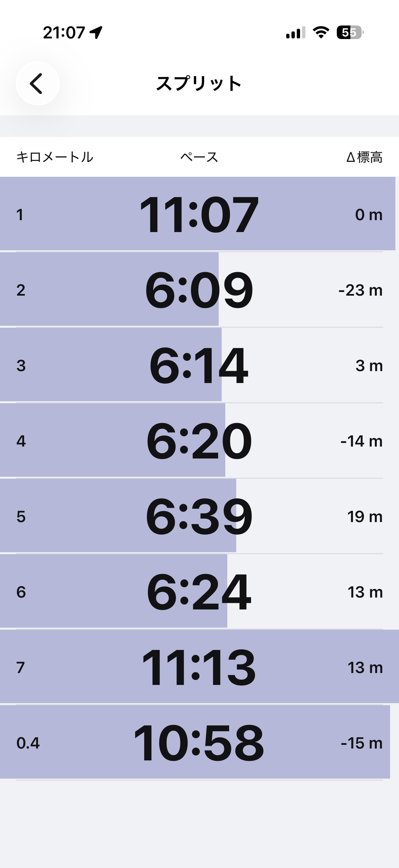The image size is (399, 868).
Task: Tap the 6:20 pace split
Action: 199,441
